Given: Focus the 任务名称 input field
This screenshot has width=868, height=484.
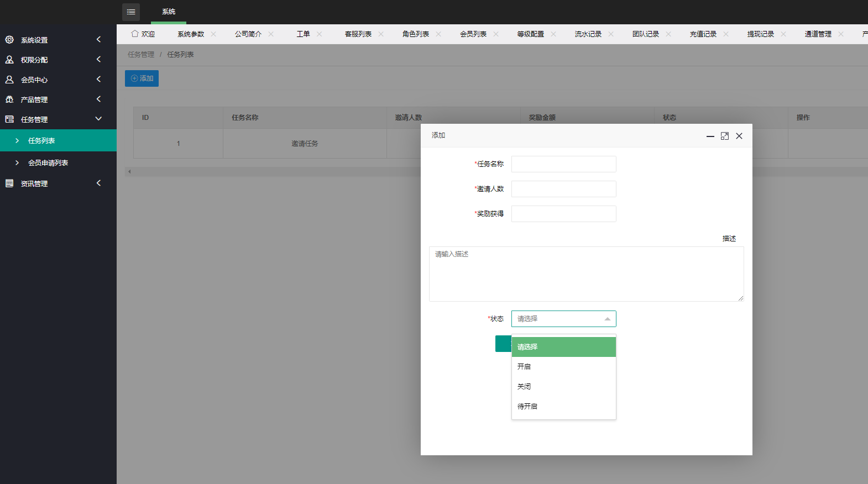Looking at the screenshot, I should point(563,164).
